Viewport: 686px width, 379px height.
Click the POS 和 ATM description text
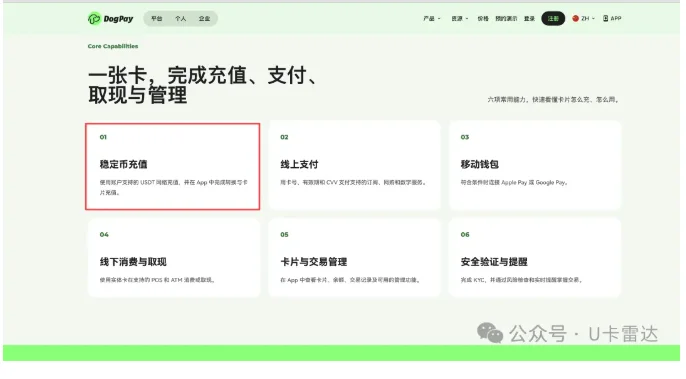pyautogui.click(x=158, y=280)
